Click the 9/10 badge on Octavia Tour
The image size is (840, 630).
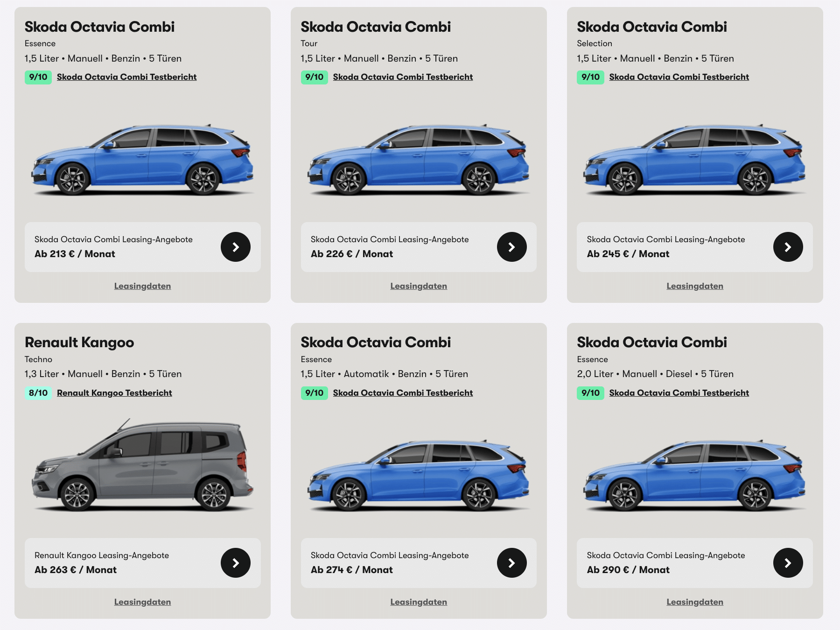(315, 77)
